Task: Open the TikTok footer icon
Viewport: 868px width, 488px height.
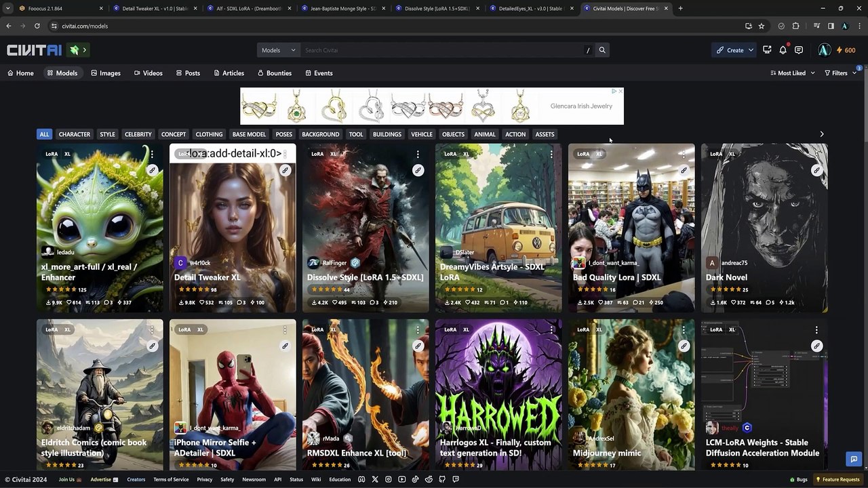Action: (x=415, y=479)
